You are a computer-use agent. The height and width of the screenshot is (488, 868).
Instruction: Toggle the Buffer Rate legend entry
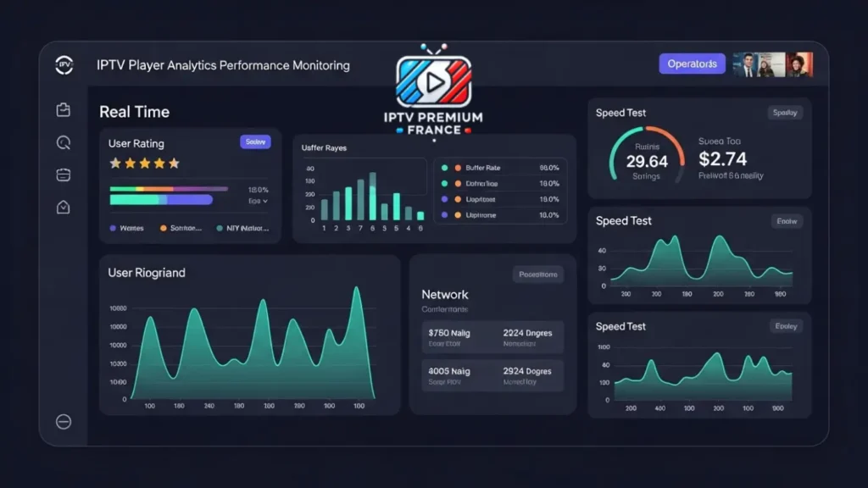click(481, 169)
